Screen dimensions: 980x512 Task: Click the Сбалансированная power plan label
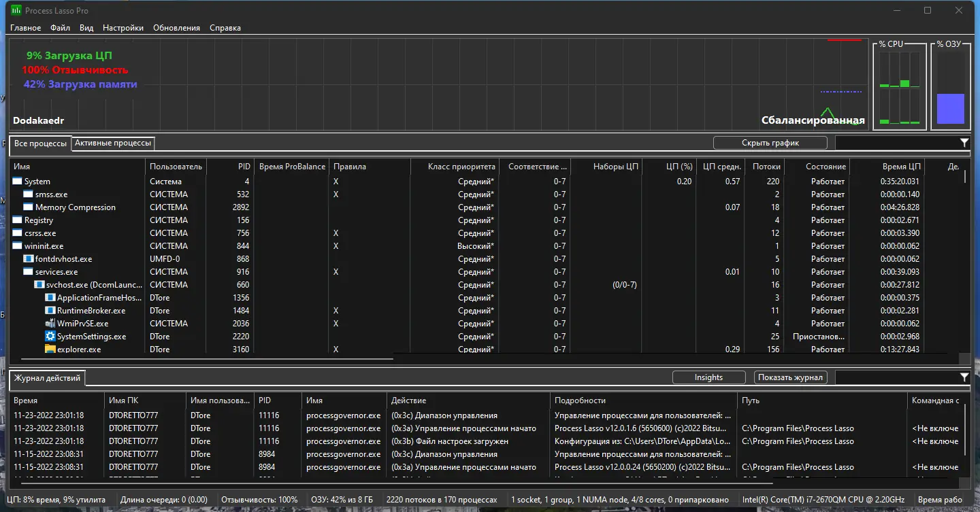[813, 120]
